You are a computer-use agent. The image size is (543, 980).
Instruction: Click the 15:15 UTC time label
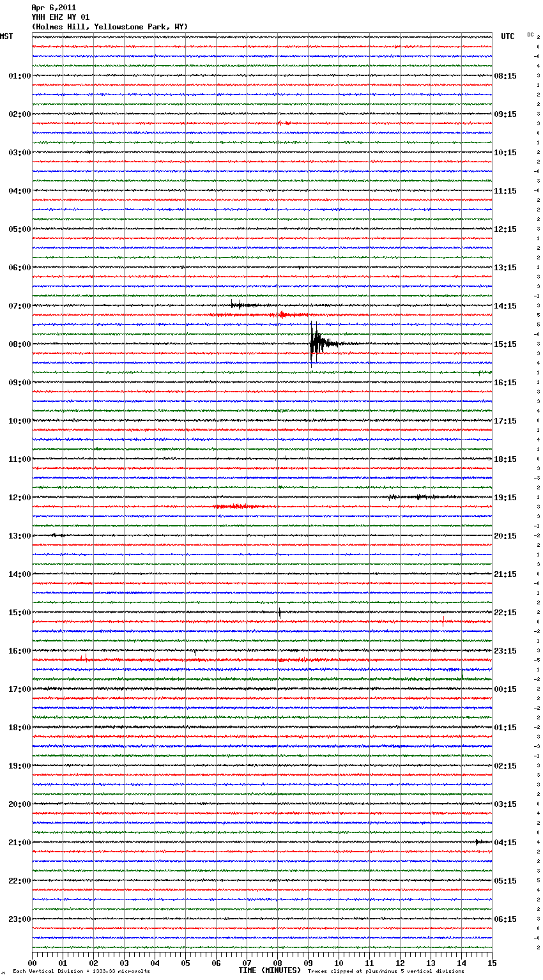[505, 344]
